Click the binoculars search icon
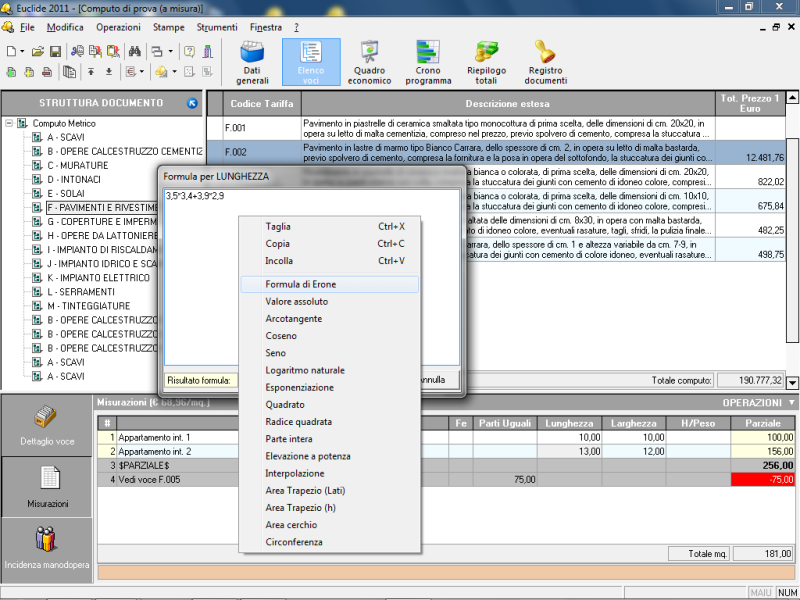800x600 pixels. pos(134,50)
